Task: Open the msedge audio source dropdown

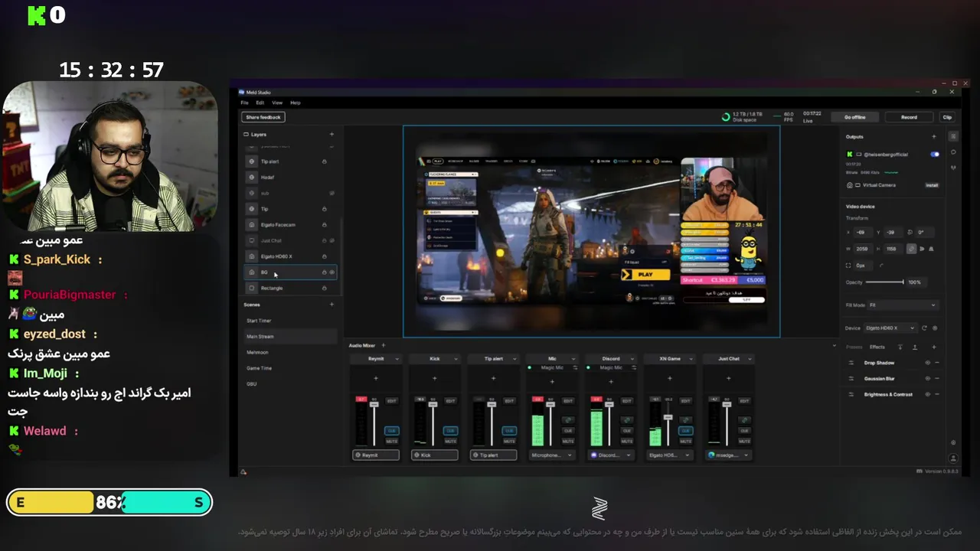Action: pyautogui.click(x=729, y=455)
